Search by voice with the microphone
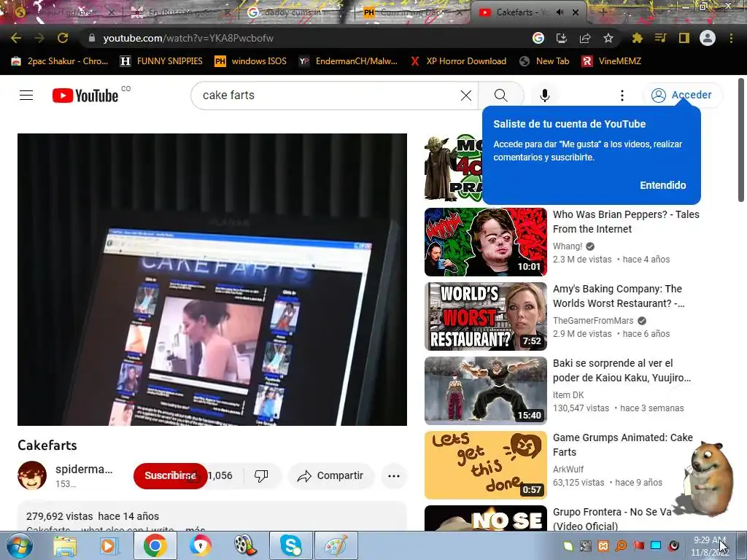 click(x=545, y=96)
